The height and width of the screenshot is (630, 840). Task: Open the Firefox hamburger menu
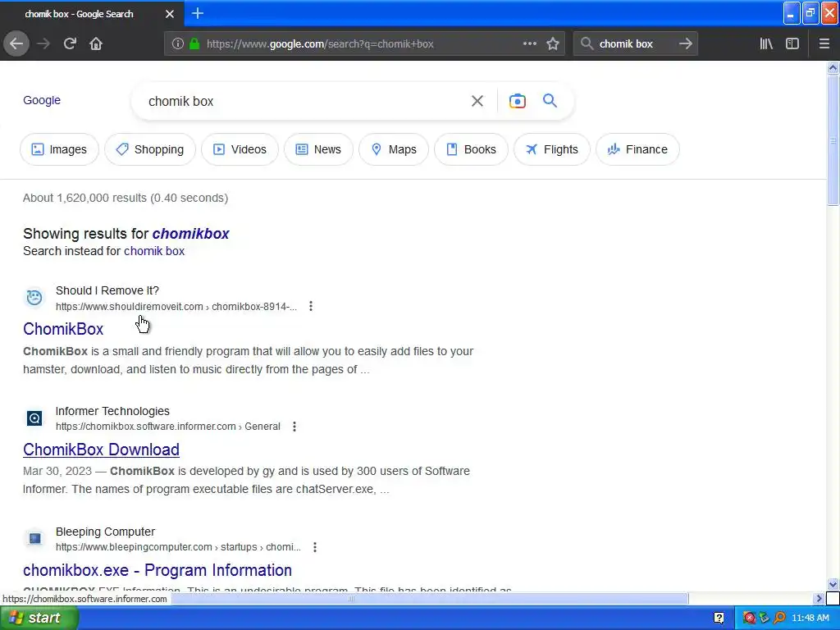coord(824,44)
